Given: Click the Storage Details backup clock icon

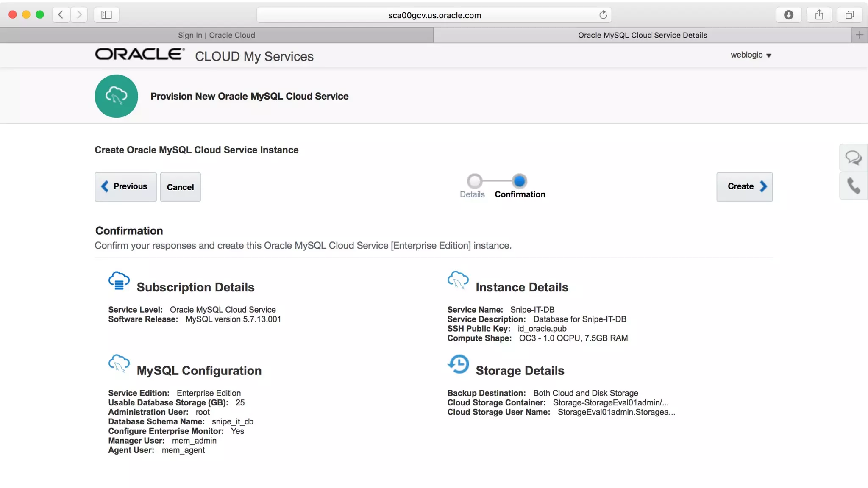Looking at the screenshot, I should [458, 364].
